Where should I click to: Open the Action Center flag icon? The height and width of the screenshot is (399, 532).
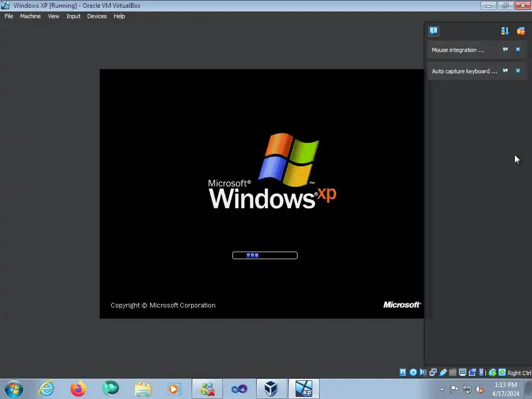point(454,389)
